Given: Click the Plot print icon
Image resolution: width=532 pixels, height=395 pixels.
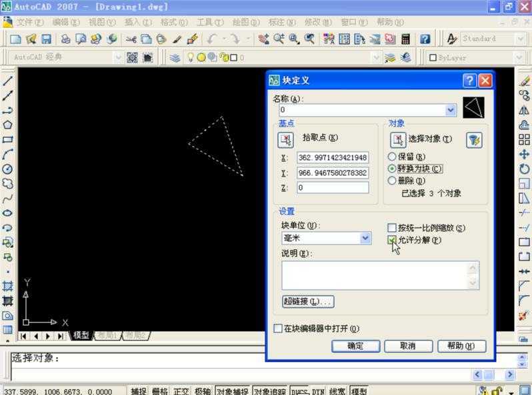Looking at the screenshot, I should pos(65,39).
